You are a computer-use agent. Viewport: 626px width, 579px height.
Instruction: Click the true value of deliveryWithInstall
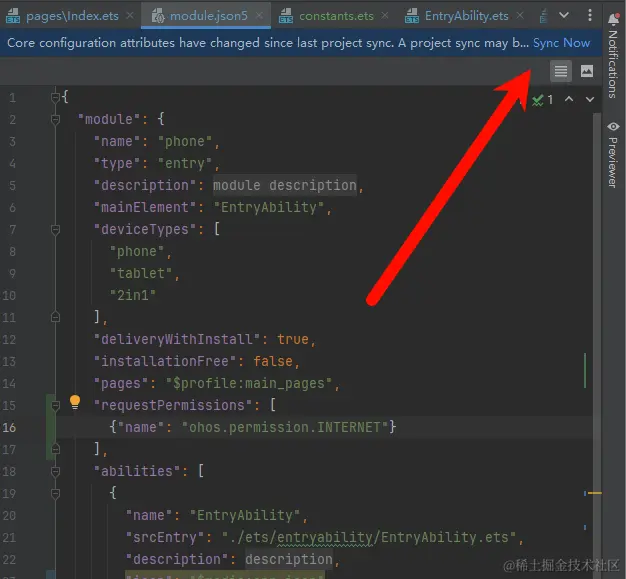point(293,339)
